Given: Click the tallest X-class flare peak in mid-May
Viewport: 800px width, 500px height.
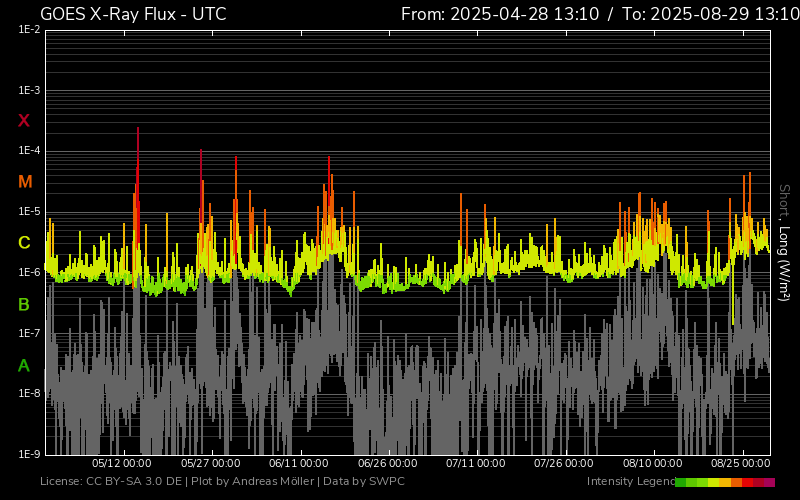Looking at the screenshot, I should (138, 130).
